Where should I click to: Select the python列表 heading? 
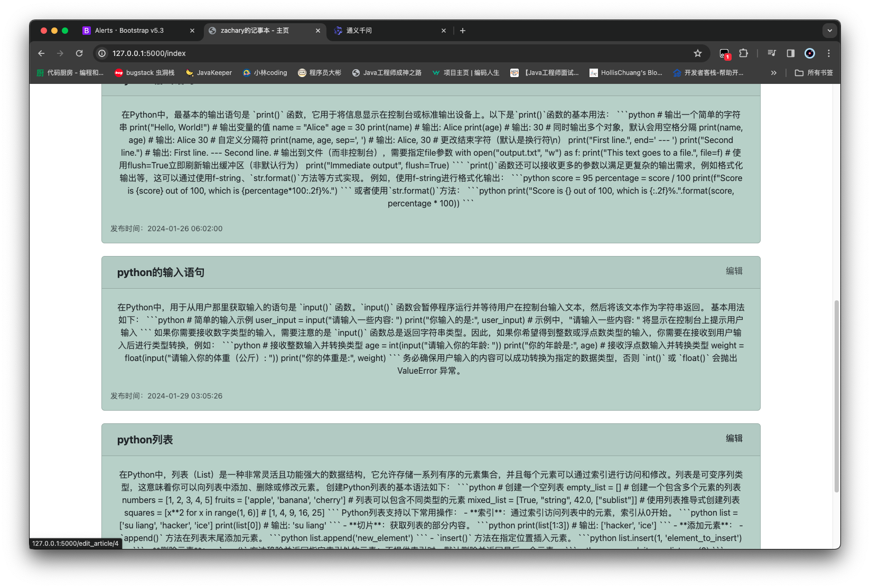click(x=145, y=440)
